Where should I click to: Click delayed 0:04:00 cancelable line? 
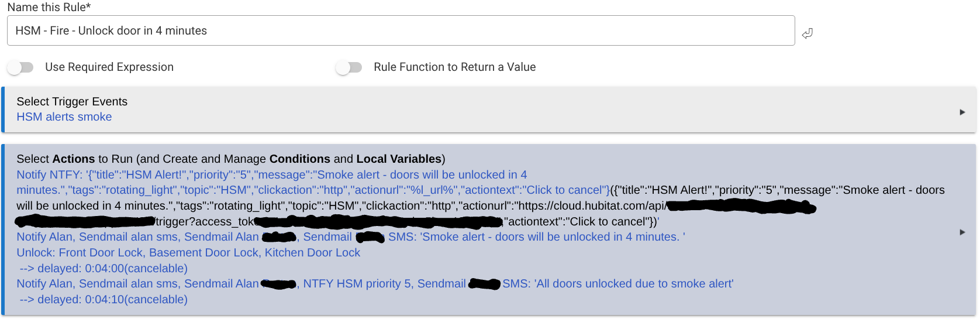point(103,268)
